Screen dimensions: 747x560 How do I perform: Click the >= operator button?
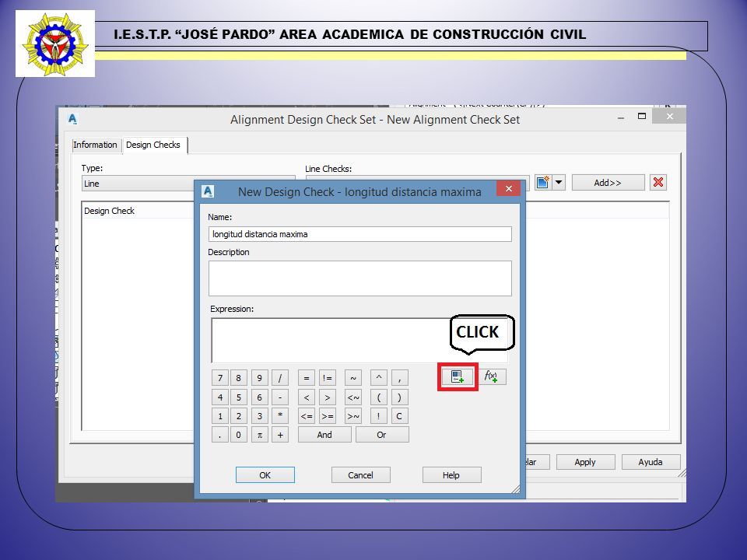tap(328, 415)
